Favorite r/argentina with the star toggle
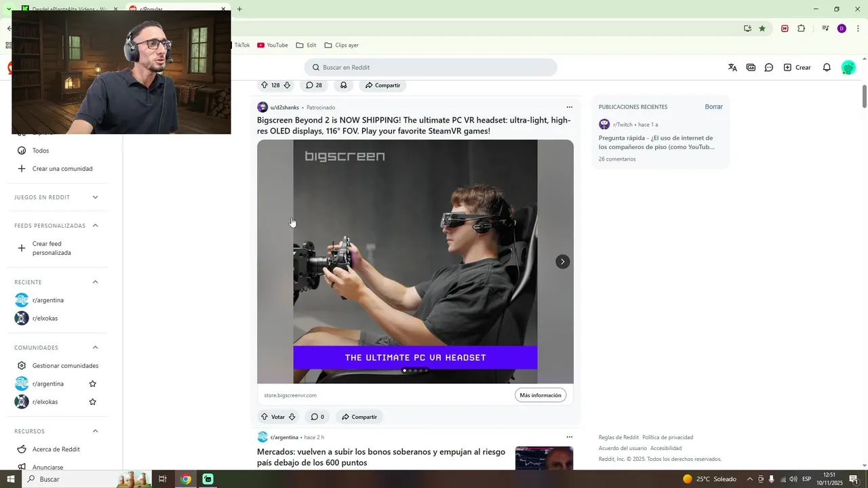This screenshot has width=868, height=488. pos(93,384)
